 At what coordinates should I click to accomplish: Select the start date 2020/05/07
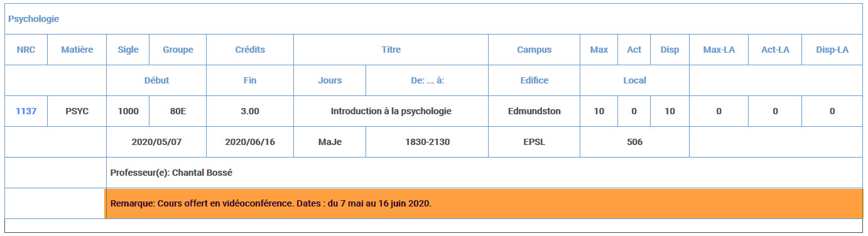pos(156,142)
